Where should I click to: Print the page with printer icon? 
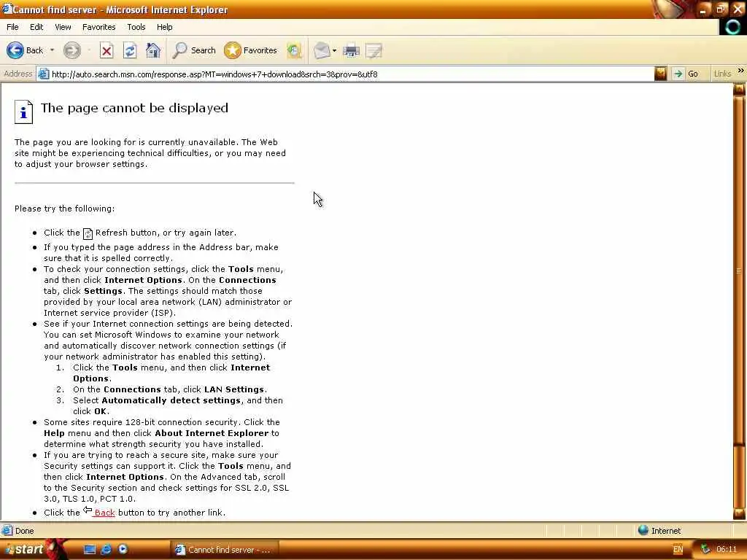352,50
